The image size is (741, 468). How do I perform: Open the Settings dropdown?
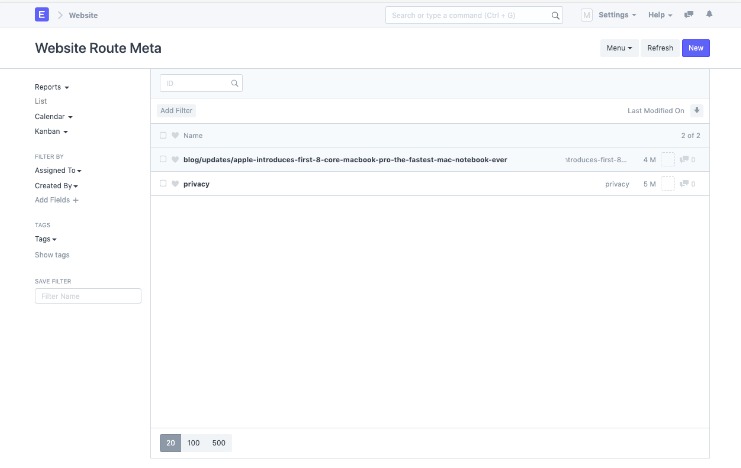click(x=617, y=15)
